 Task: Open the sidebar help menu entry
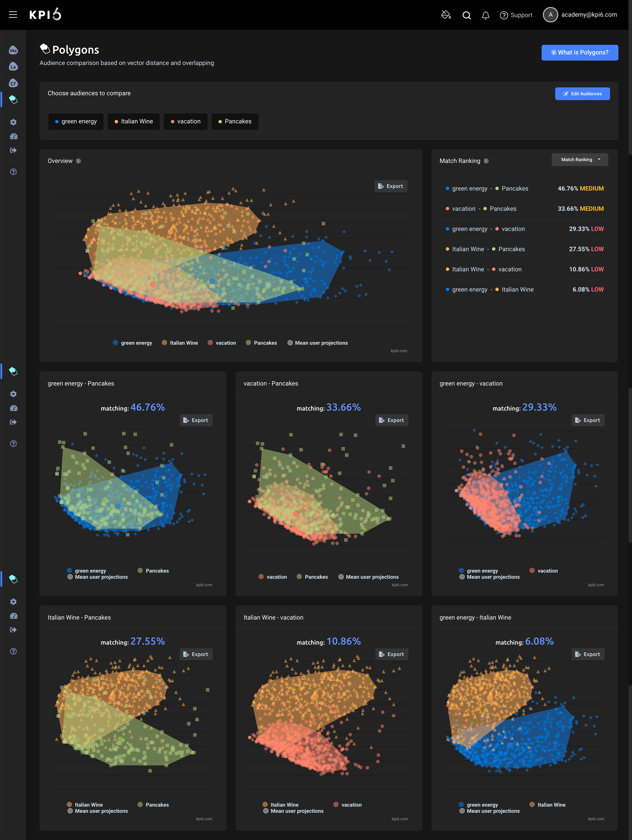coord(14,172)
